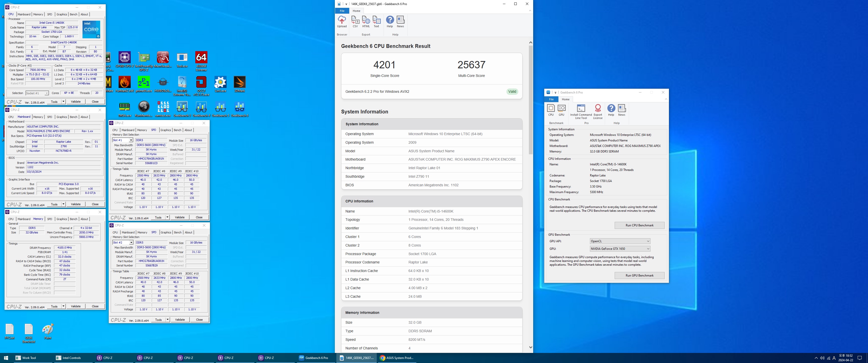Click Install Command Line Tool icon
This screenshot has height=363, width=868.
pos(581,111)
